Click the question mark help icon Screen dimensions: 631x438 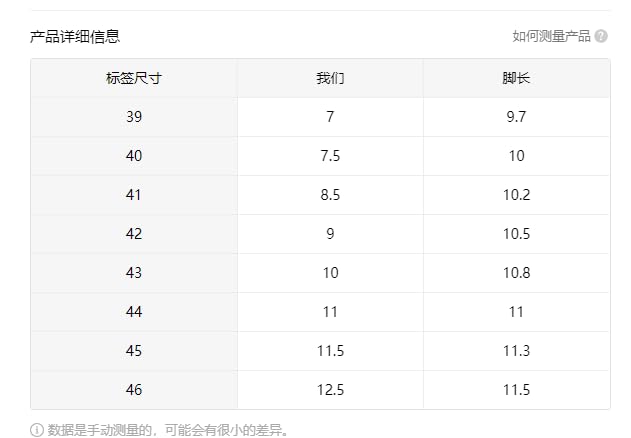[x=601, y=36]
